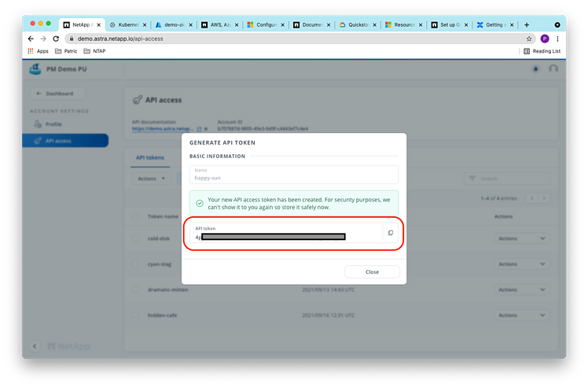Open the notifications bell icon
This screenshot has height=388, width=588.
pyautogui.click(x=535, y=69)
